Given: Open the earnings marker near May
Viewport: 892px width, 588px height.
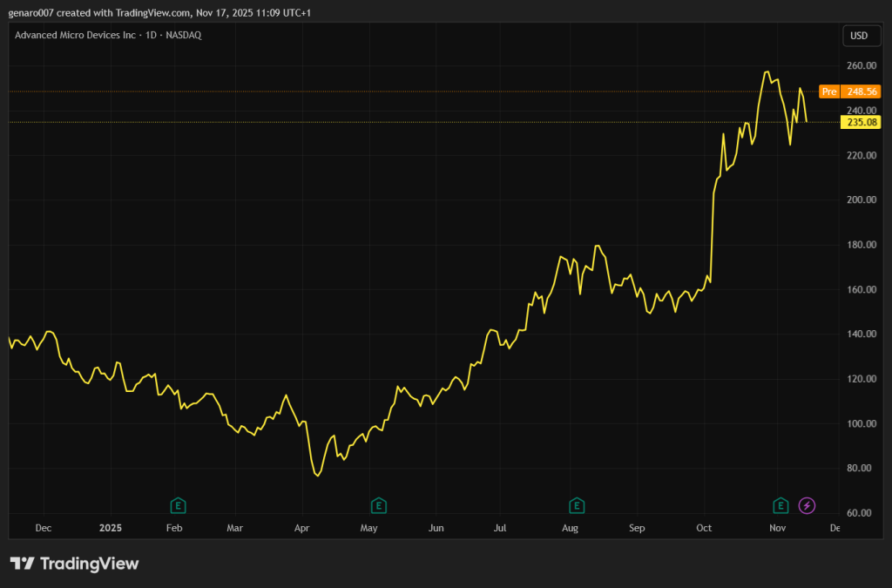Looking at the screenshot, I should tap(378, 505).
